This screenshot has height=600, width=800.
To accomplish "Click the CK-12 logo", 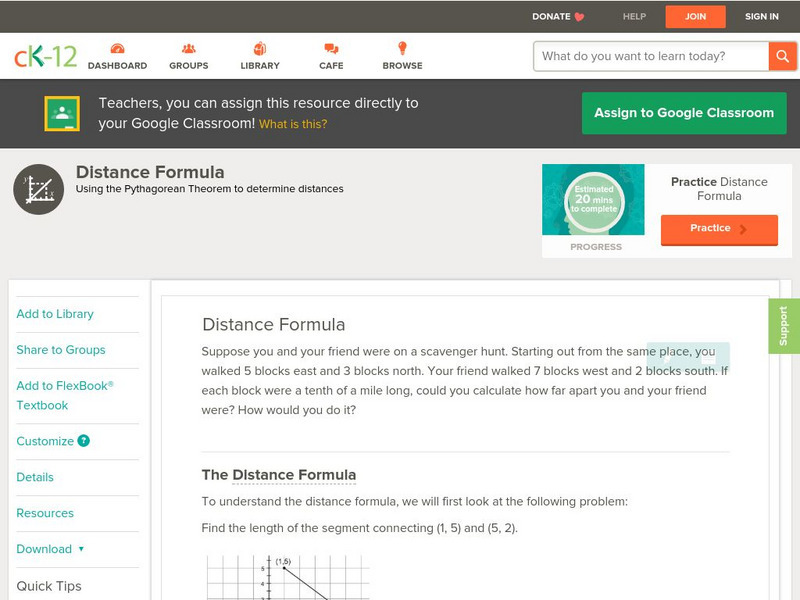I will (45, 56).
